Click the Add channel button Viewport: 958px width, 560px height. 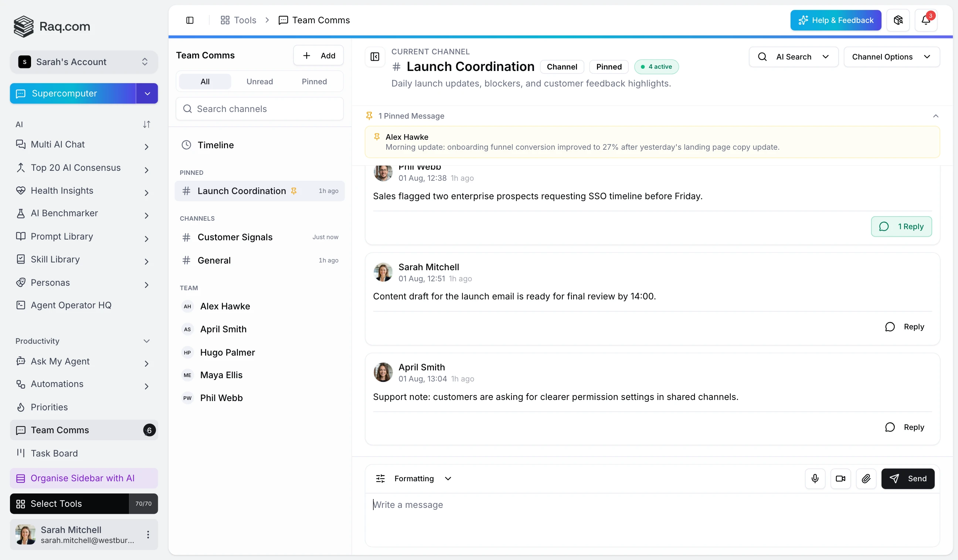(x=318, y=55)
